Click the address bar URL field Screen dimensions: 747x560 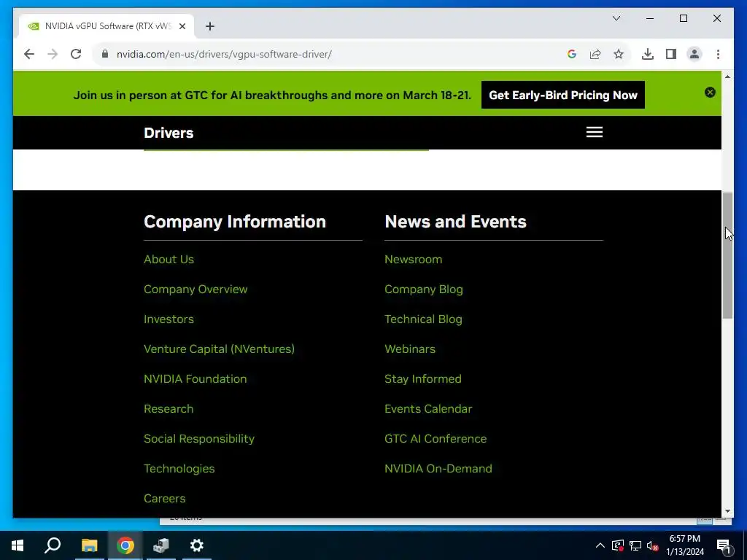click(333, 54)
